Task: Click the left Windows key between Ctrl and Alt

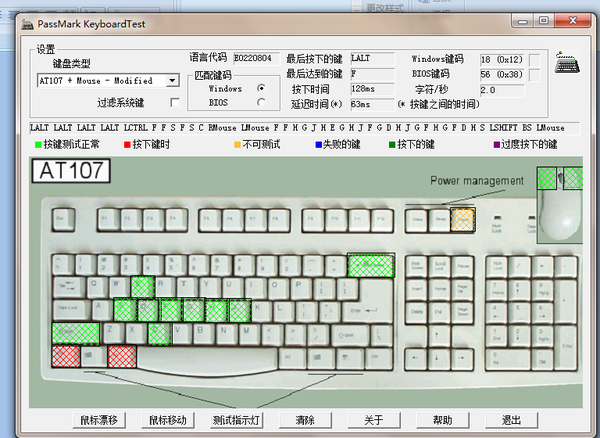Action: coord(94,356)
